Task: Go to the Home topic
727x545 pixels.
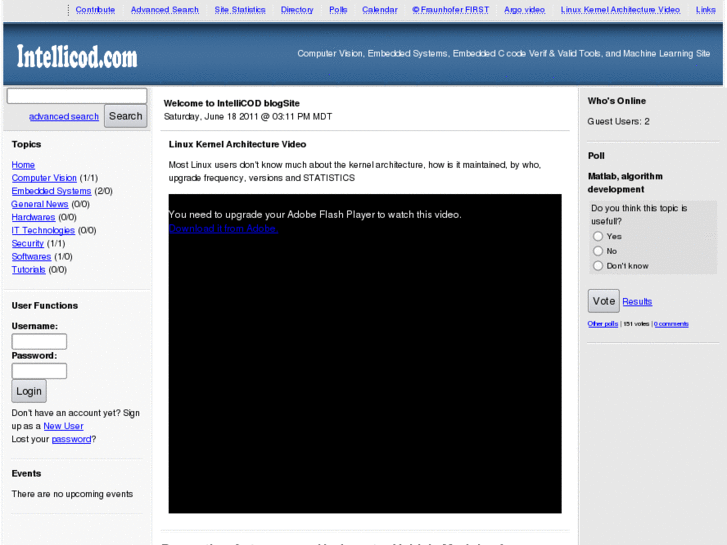Action: pyautogui.click(x=23, y=165)
